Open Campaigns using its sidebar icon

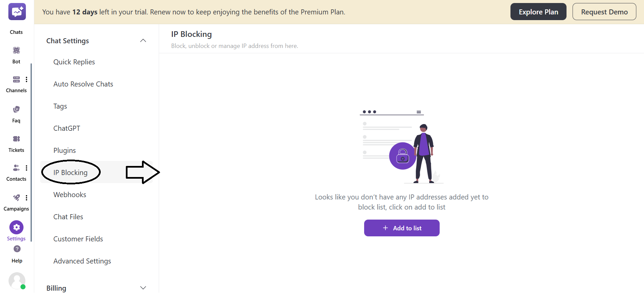[x=16, y=198]
